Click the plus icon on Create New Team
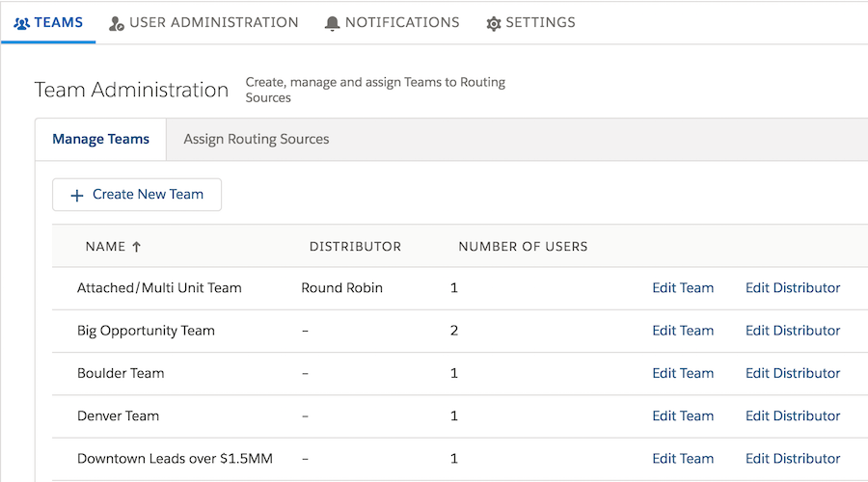868x482 pixels. pyautogui.click(x=77, y=195)
